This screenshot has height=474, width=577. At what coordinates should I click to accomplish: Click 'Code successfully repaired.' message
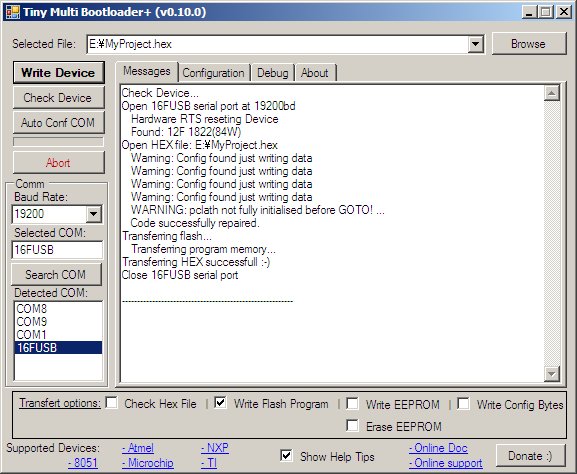click(x=195, y=223)
